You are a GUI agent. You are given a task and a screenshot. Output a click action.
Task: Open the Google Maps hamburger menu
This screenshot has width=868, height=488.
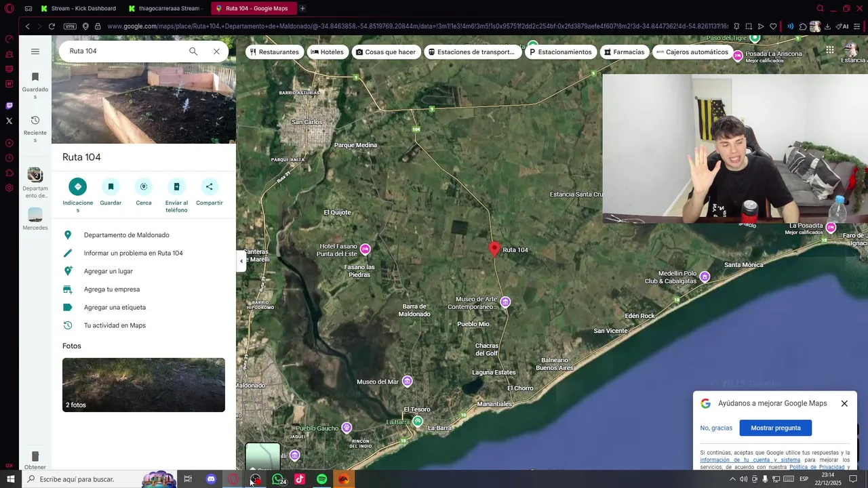pyautogui.click(x=35, y=52)
